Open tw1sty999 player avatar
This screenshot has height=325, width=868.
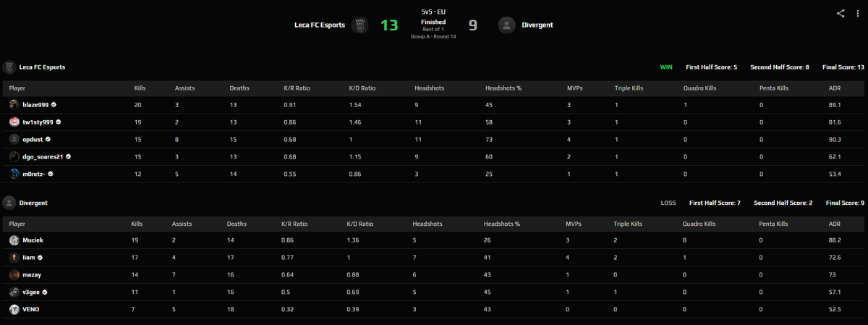pyautogui.click(x=14, y=122)
